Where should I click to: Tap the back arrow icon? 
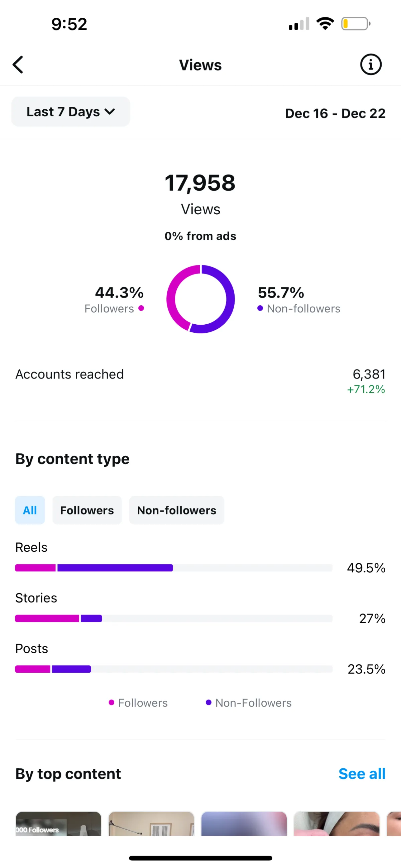coord(18,65)
